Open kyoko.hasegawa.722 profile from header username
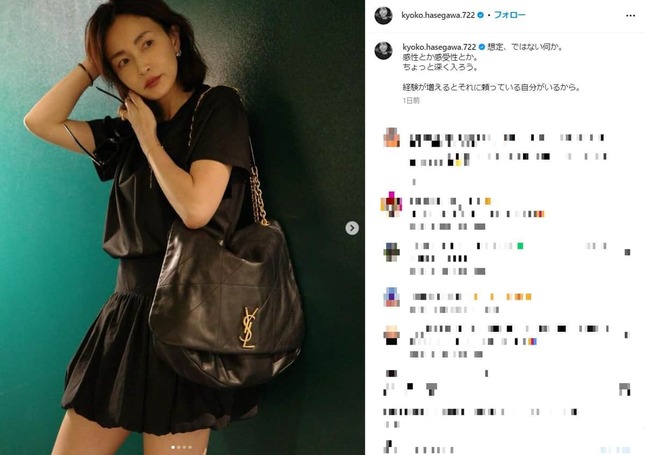Image resolution: width=645 pixels, height=455 pixels. [x=438, y=15]
